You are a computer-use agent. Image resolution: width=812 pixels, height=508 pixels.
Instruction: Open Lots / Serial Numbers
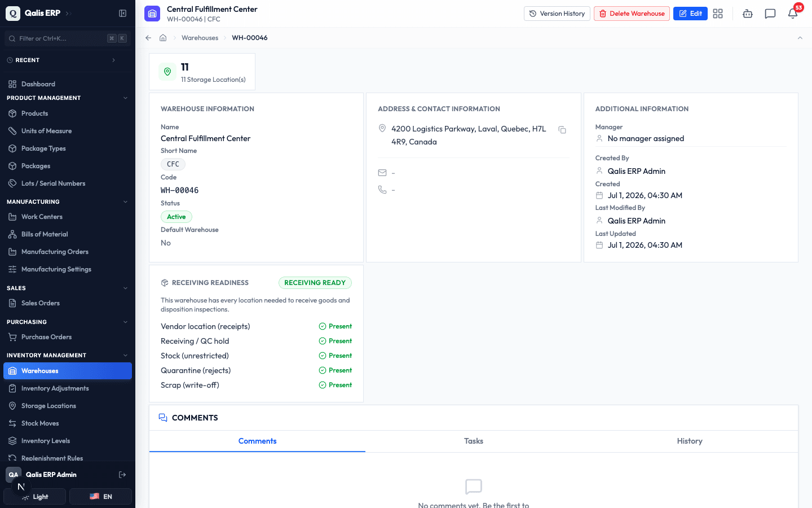pyautogui.click(x=67, y=183)
